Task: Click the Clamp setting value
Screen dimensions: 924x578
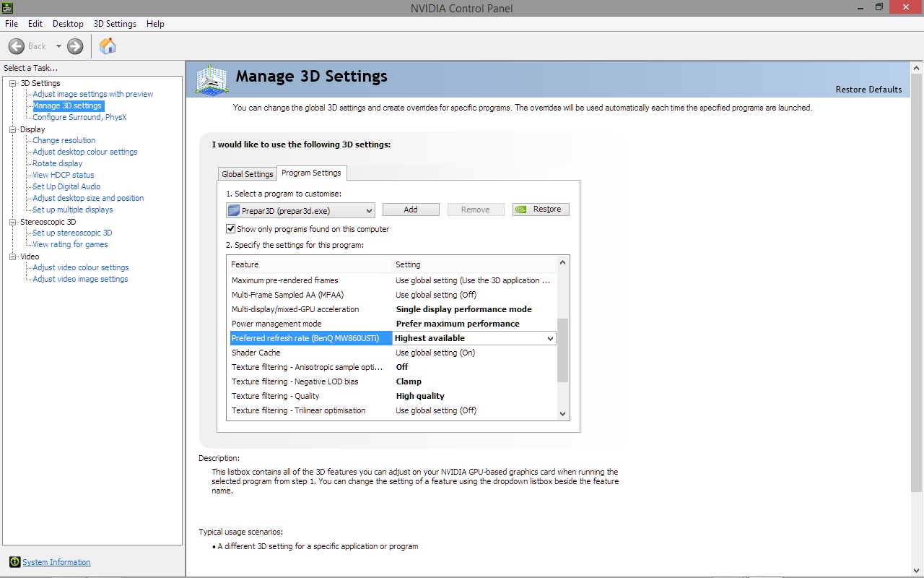Action: click(x=409, y=381)
